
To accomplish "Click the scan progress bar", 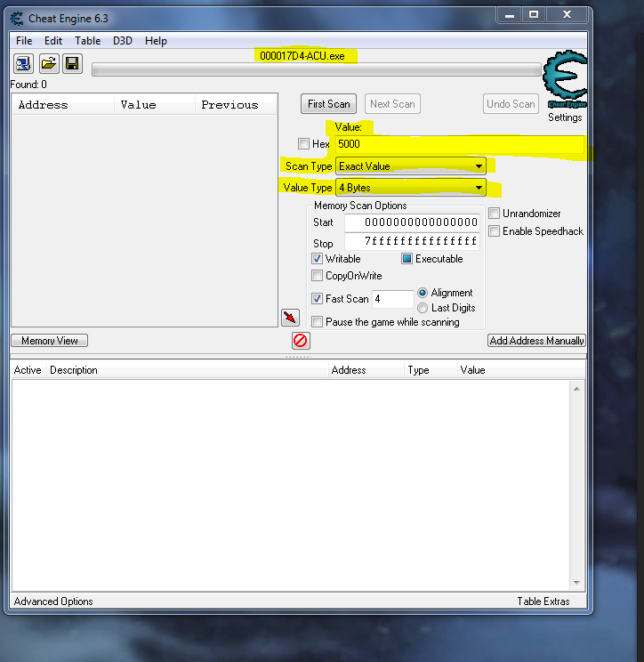I will click(x=316, y=70).
